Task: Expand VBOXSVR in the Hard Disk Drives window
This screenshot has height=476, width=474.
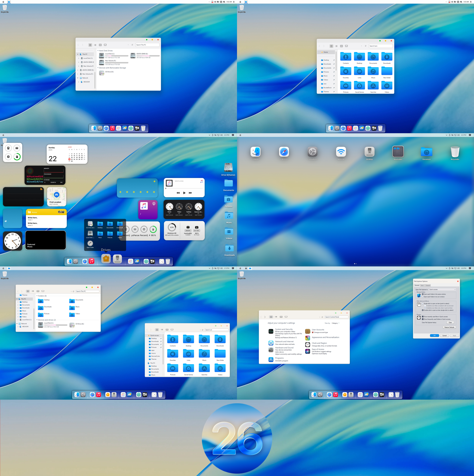Action: click(79, 82)
